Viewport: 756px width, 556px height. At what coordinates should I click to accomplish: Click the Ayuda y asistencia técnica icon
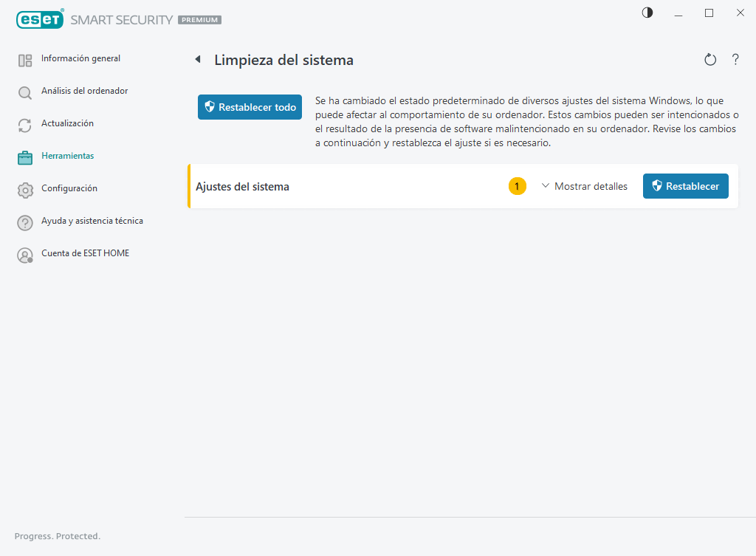[25, 221]
